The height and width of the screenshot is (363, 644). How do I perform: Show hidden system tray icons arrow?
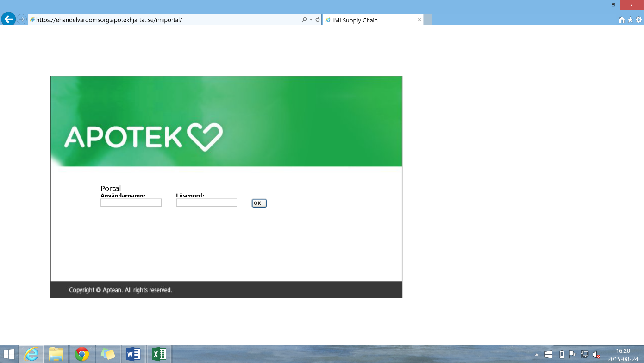[537, 355]
